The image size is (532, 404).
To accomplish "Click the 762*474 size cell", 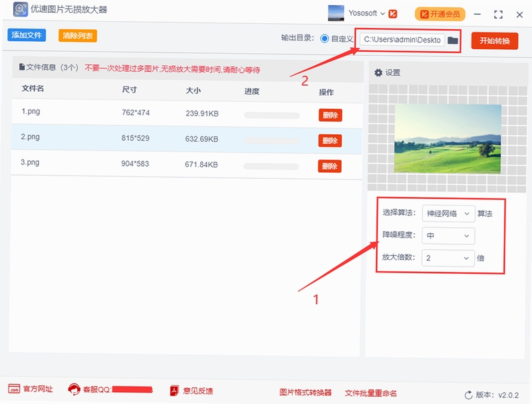I will click(x=136, y=112).
